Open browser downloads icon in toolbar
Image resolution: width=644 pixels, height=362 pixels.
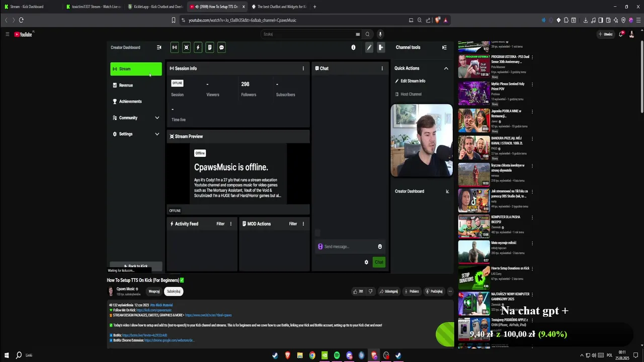click(586, 20)
